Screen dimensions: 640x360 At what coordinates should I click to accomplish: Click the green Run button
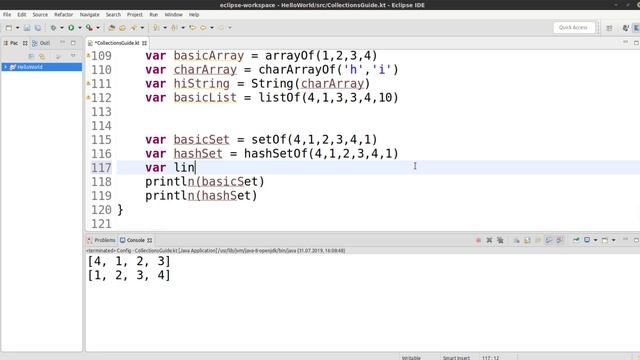(71, 28)
